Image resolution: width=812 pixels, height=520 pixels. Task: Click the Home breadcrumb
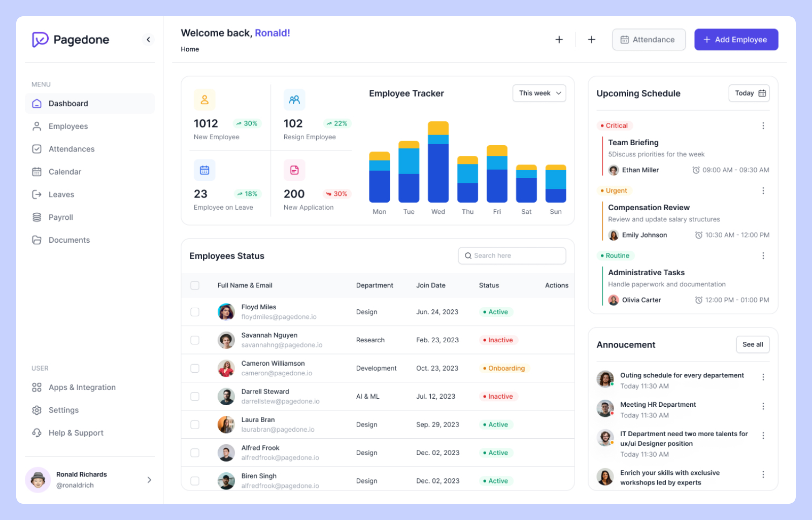point(190,49)
